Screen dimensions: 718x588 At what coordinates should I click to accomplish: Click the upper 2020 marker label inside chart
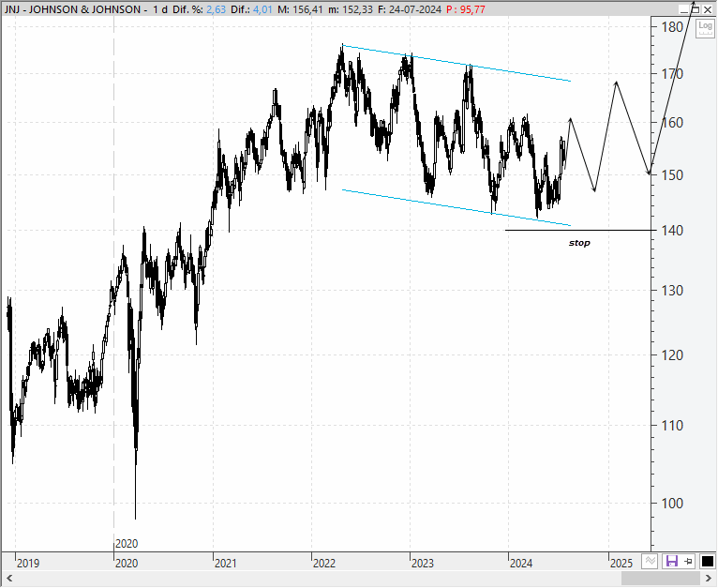(127, 544)
